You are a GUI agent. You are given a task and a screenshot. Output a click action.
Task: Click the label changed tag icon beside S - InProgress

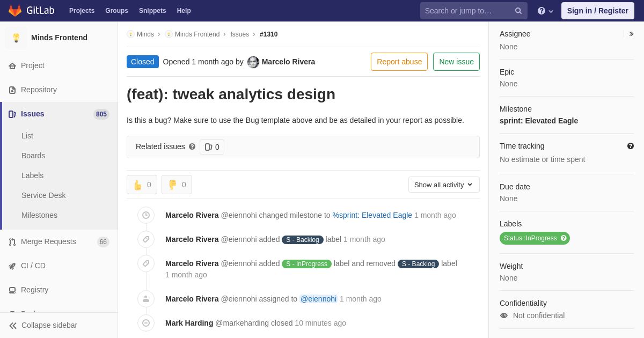click(x=146, y=263)
